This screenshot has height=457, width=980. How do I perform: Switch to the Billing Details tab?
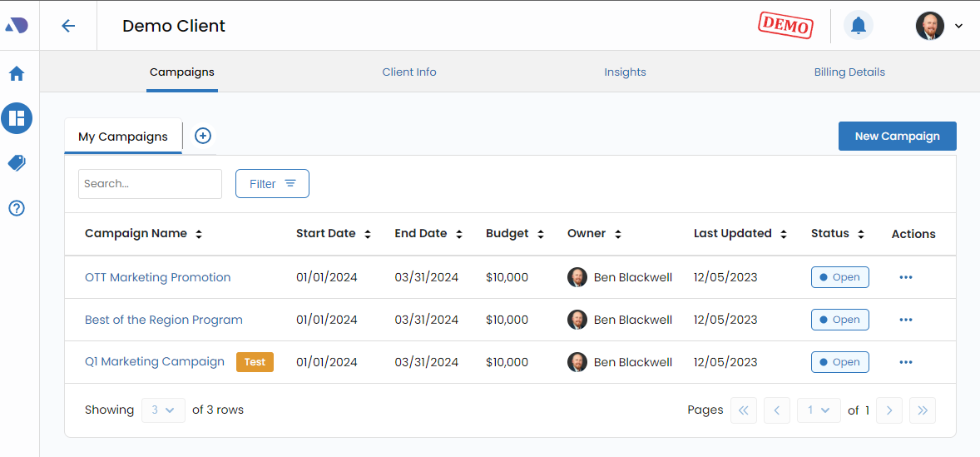[849, 72]
